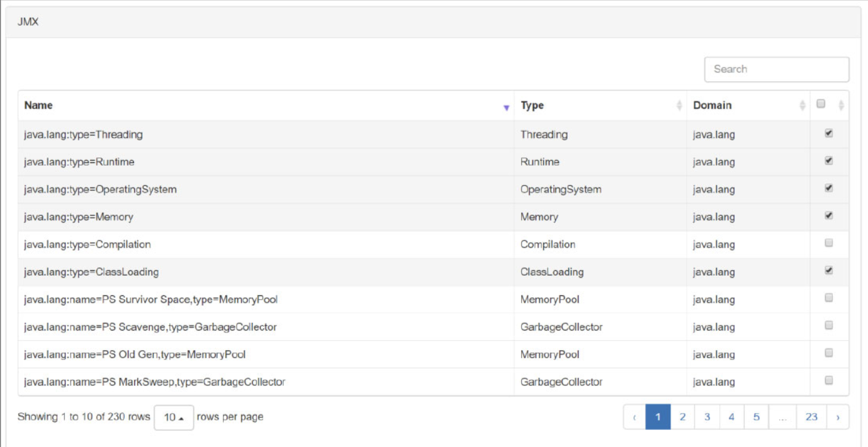Toggle the select-all checkbox in header
This screenshot has height=447, width=868.
pyautogui.click(x=821, y=104)
